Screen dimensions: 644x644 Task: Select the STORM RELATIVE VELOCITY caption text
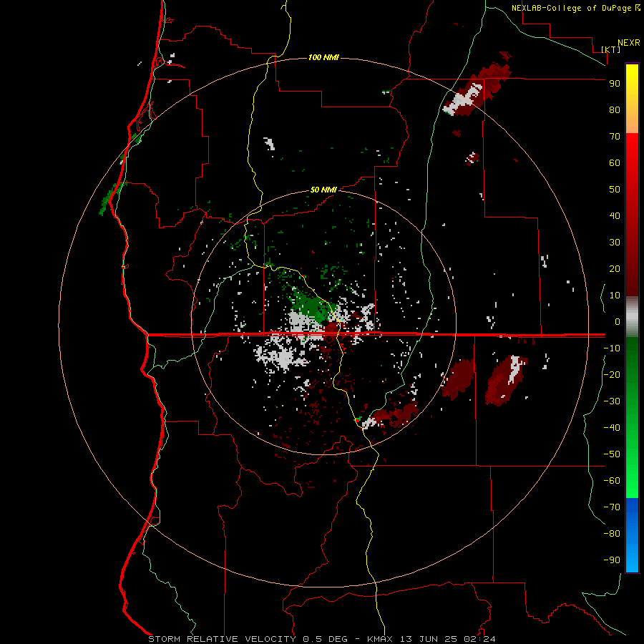pos(222,639)
